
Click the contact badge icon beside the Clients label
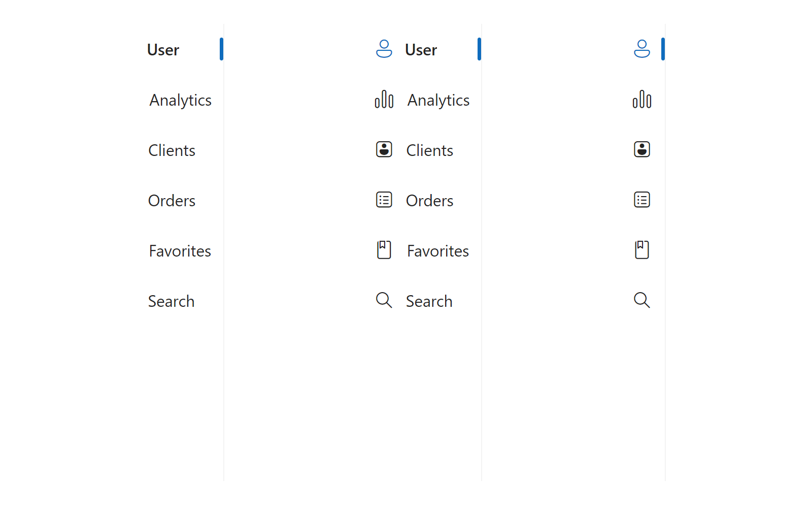pos(384,149)
